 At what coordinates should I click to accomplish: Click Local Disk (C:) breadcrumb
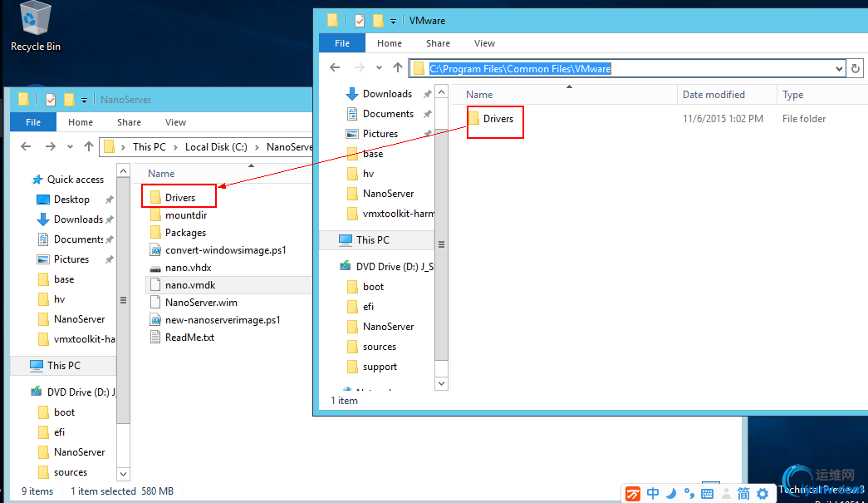point(216,147)
